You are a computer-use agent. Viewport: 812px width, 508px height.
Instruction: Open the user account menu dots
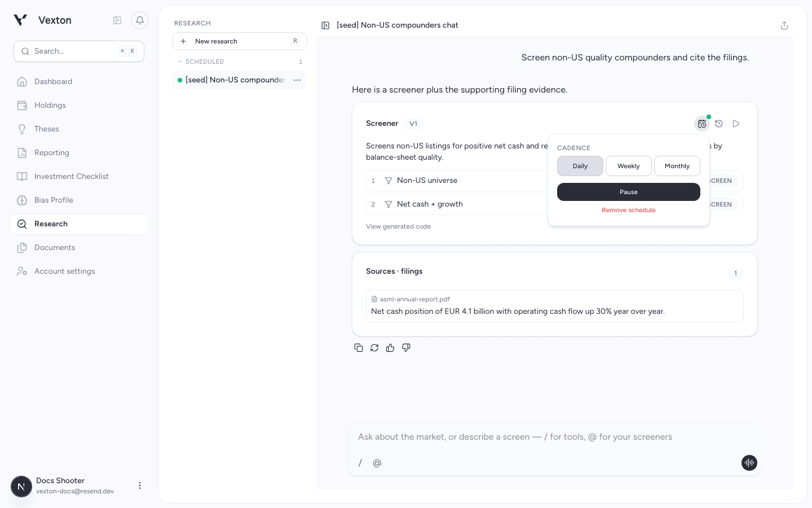pyautogui.click(x=140, y=485)
